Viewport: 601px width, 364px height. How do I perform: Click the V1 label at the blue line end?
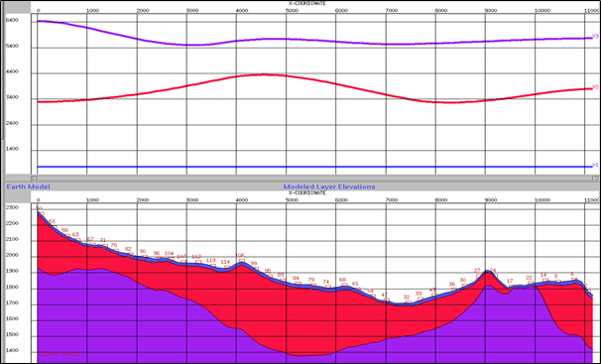(x=595, y=166)
